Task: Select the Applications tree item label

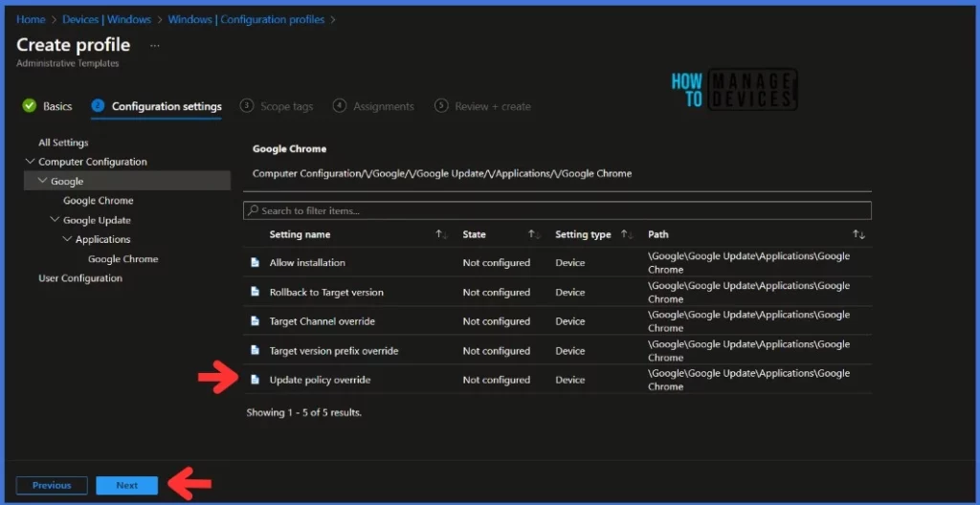Action: [103, 239]
